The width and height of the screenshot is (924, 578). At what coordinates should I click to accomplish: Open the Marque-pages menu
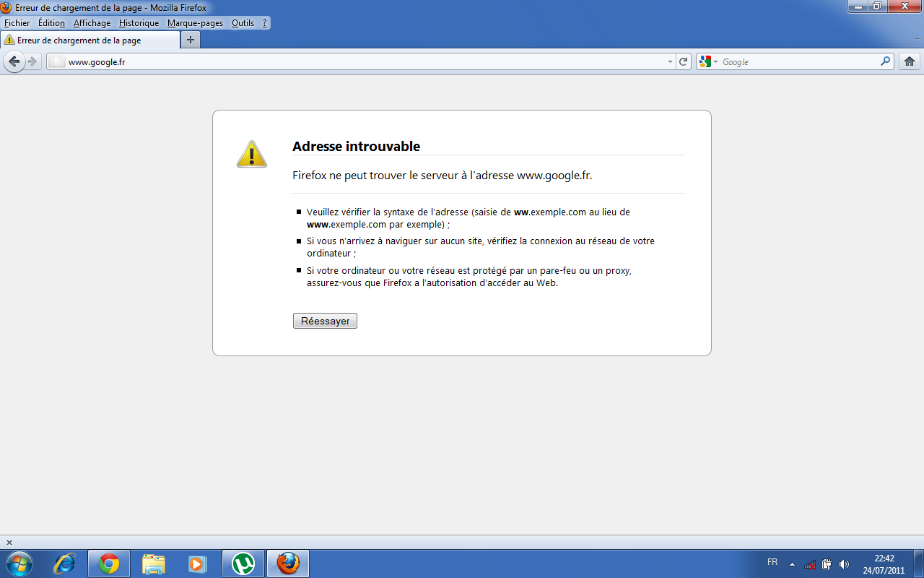click(x=196, y=23)
